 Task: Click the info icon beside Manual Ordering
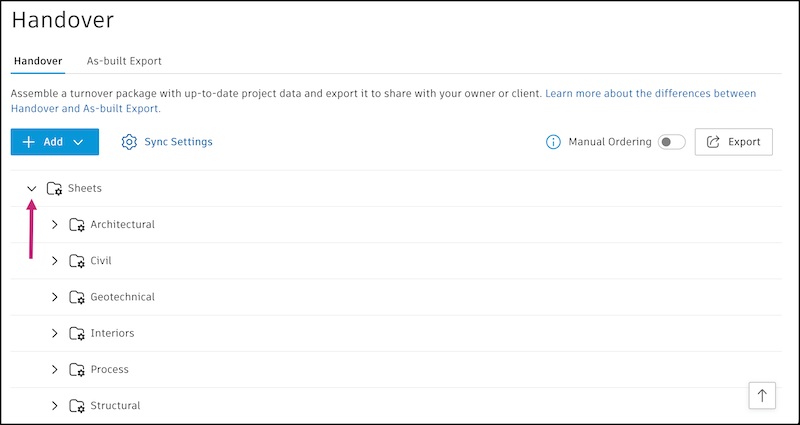point(553,142)
